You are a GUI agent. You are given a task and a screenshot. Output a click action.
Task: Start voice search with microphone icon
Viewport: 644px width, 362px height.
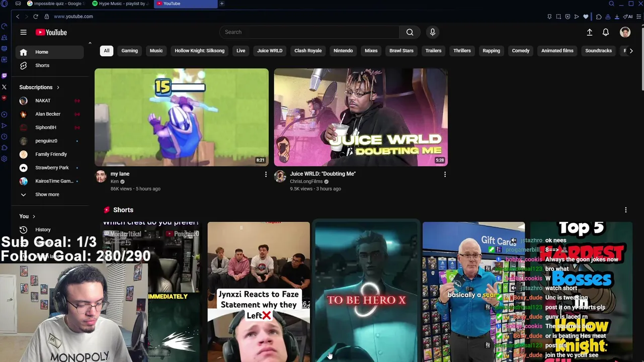[x=432, y=32]
